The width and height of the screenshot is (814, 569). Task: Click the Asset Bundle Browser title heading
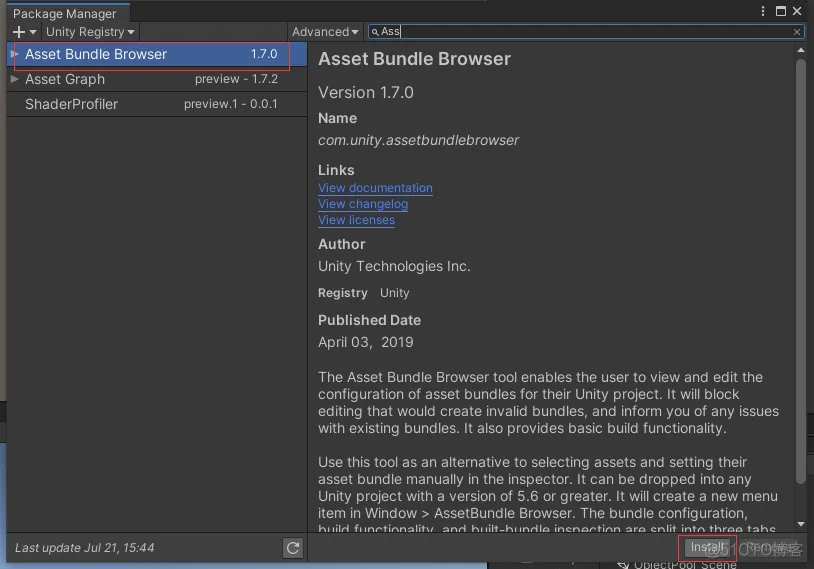tap(415, 59)
